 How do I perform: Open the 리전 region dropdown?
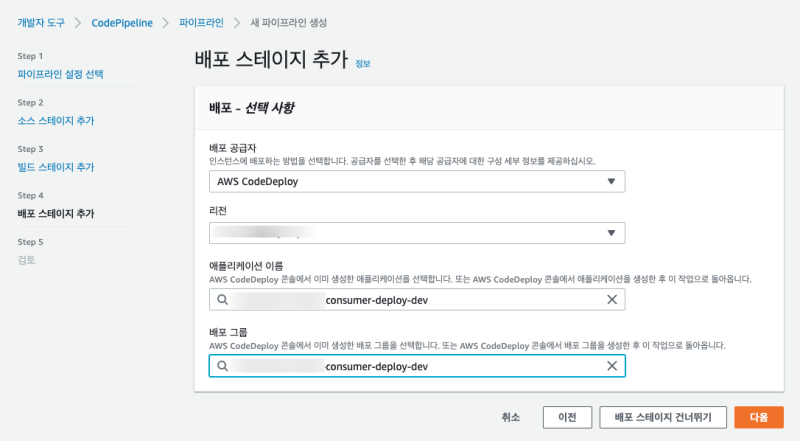click(417, 233)
